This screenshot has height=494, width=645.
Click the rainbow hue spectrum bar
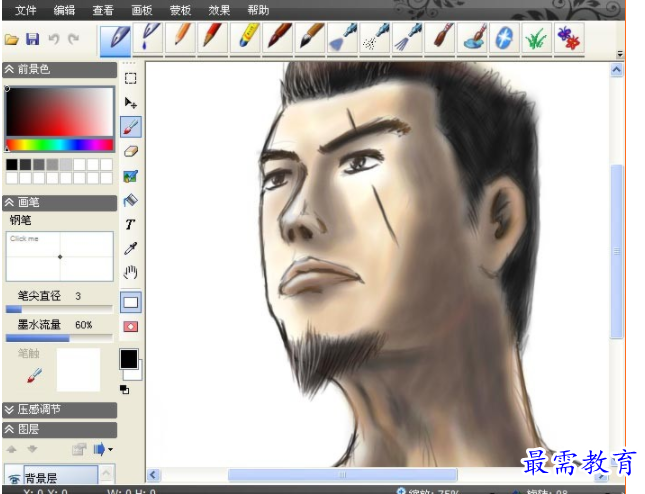pyautogui.click(x=59, y=145)
